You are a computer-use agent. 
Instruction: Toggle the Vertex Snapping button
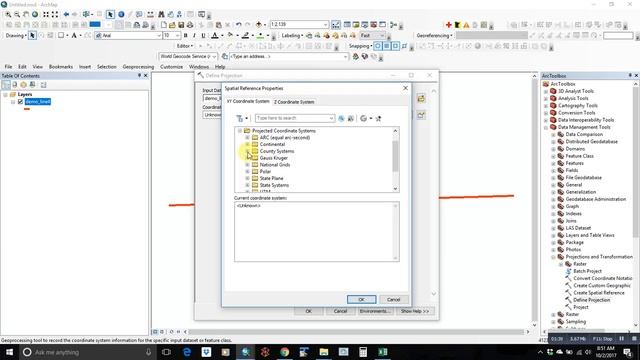coord(396,46)
